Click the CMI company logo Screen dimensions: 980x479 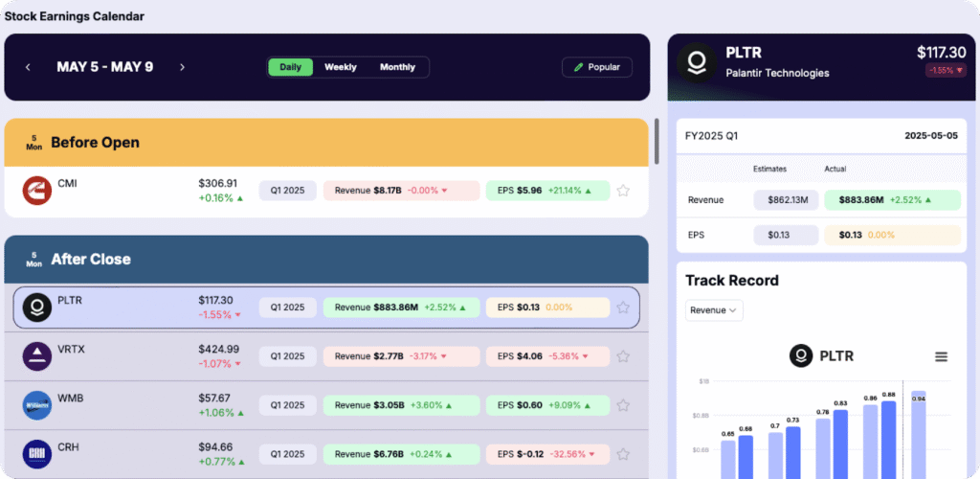37,191
